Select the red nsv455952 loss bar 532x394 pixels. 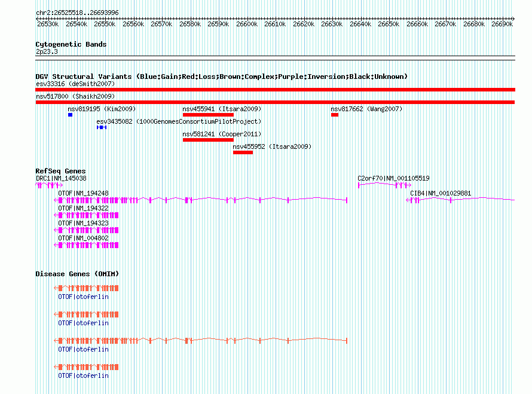point(243,152)
